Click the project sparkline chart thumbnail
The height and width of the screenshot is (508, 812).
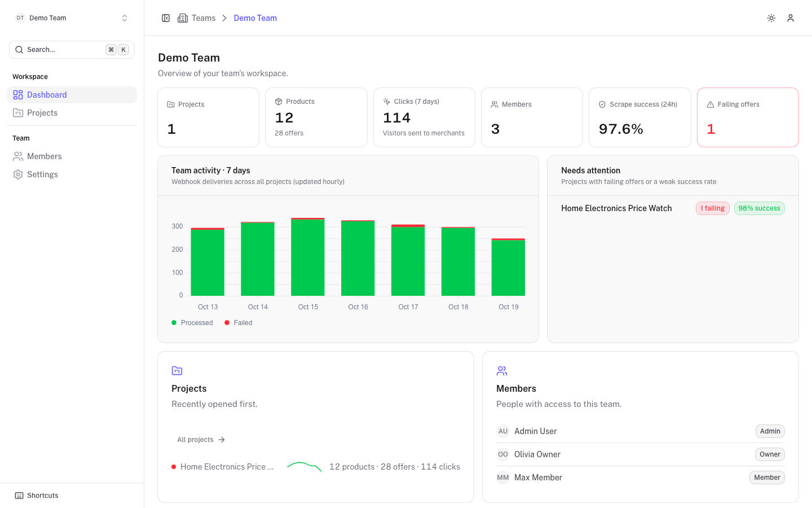(x=304, y=467)
